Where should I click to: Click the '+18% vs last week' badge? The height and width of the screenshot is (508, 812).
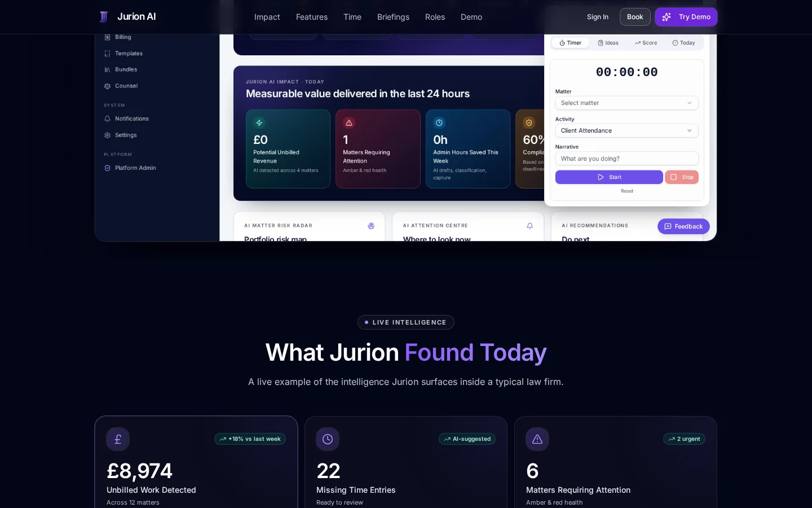click(250, 439)
